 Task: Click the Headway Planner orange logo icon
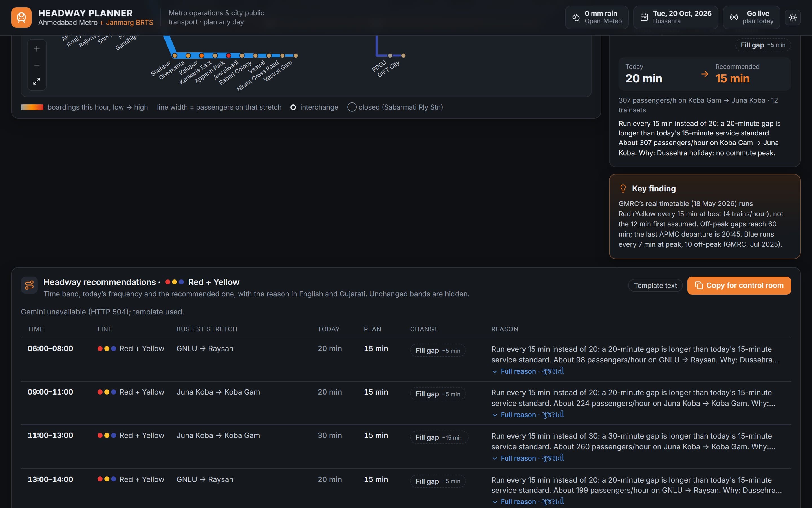[21, 17]
